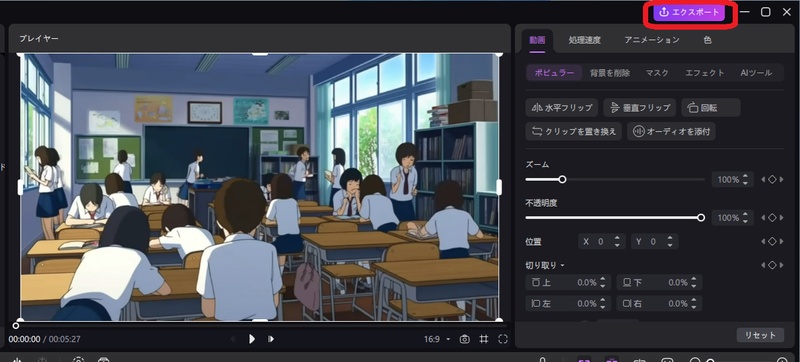Go to previous ズーム keyframe arrow

click(763, 179)
